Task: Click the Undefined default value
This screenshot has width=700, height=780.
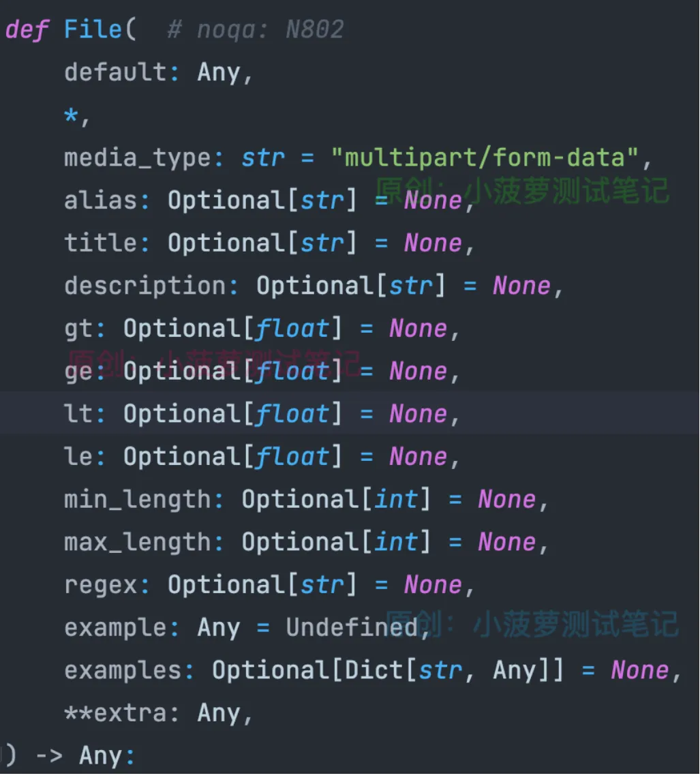Action: pyautogui.click(x=351, y=628)
